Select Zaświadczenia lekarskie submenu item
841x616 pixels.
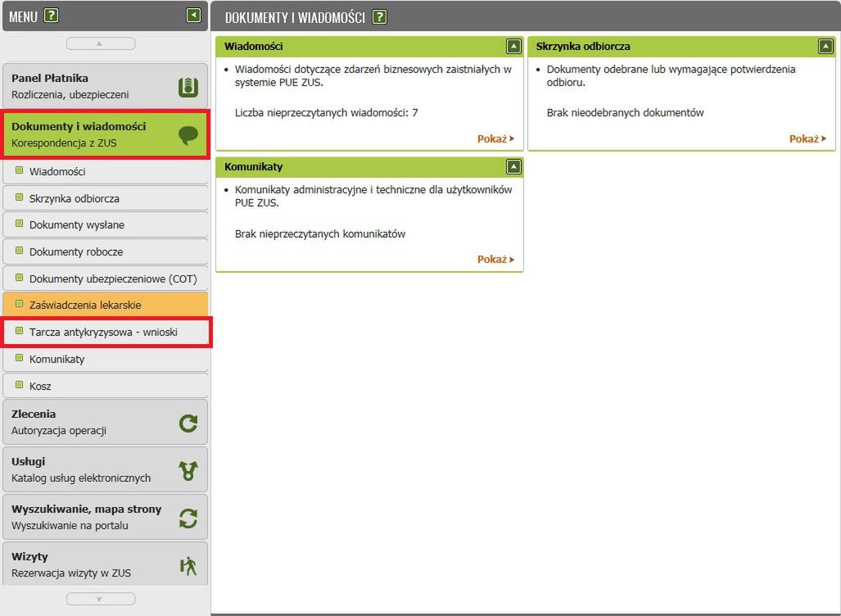(x=105, y=305)
